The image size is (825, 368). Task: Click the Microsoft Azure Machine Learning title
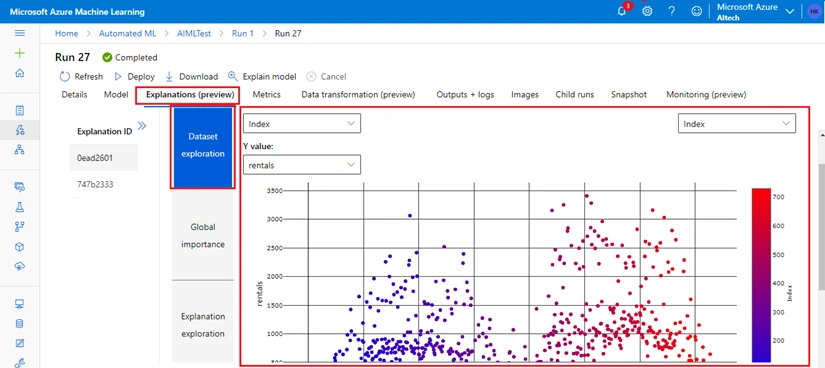77,12
